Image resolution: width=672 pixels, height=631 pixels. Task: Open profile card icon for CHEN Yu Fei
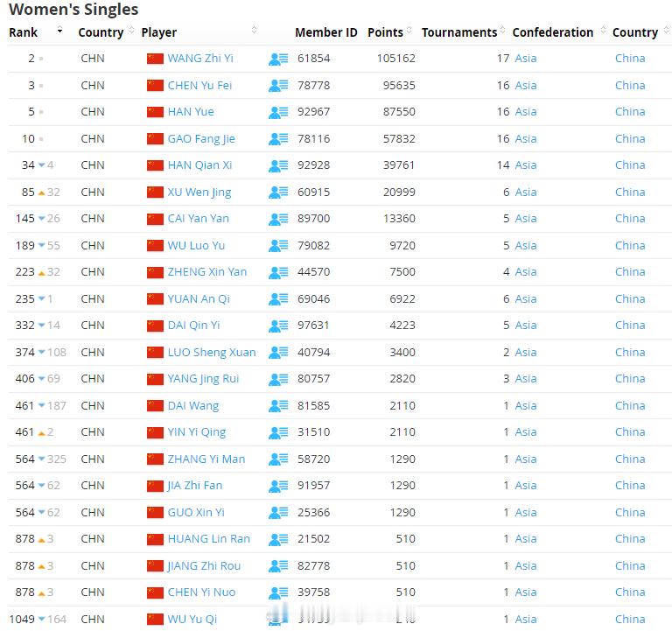pyautogui.click(x=278, y=86)
